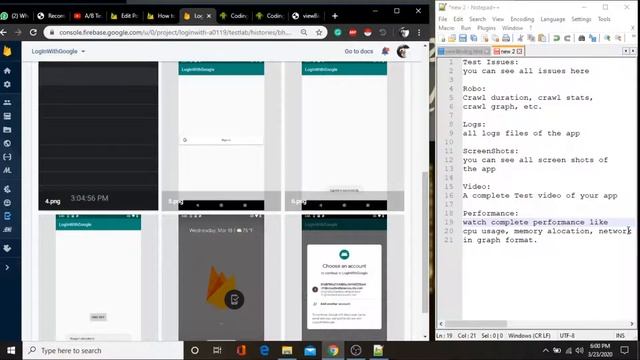The width and height of the screenshot is (640, 360).
Task: Click Notepad++ Open file toolbar icon
Action: click(452, 38)
